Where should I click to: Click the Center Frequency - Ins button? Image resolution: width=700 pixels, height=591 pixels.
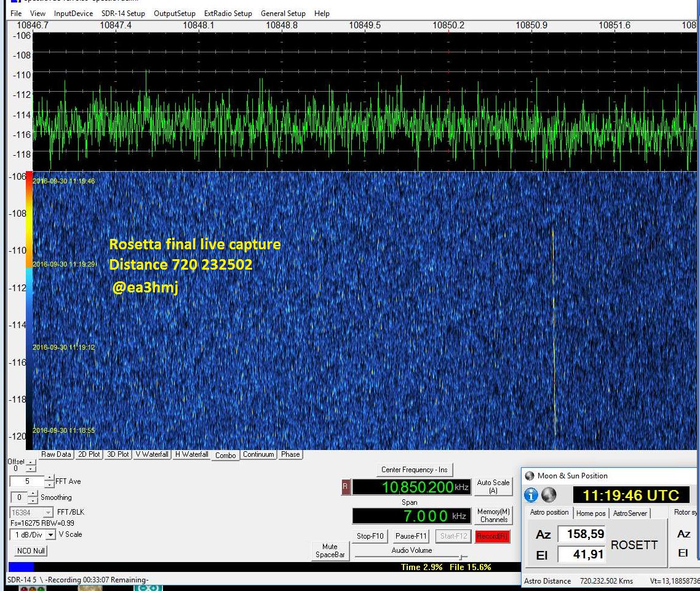point(415,470)
